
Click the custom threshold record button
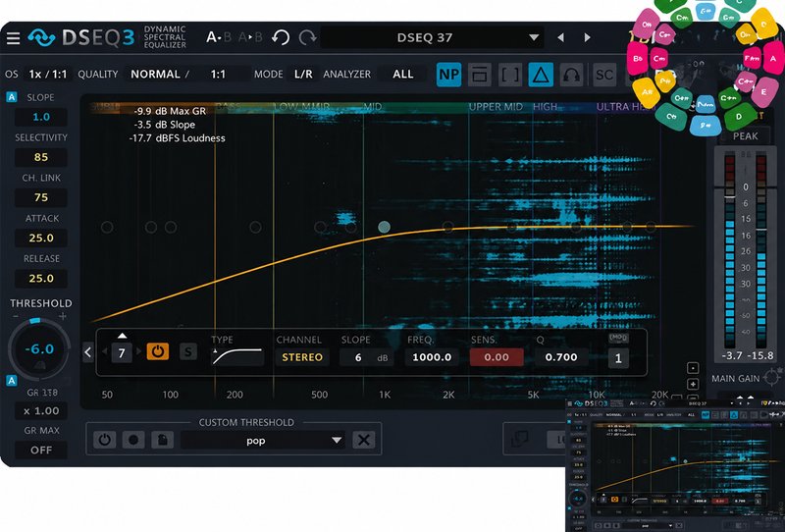pyautogui.click(x=133, y=440)
